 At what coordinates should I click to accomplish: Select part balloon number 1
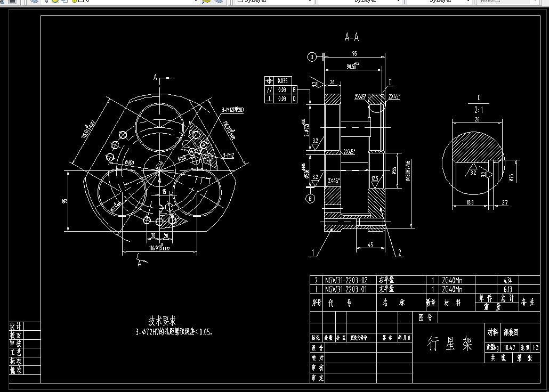point(314,252)
